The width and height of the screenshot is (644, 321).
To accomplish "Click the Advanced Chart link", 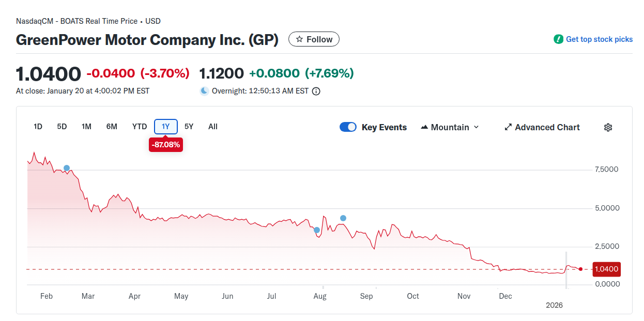I will tap(547, 127).
